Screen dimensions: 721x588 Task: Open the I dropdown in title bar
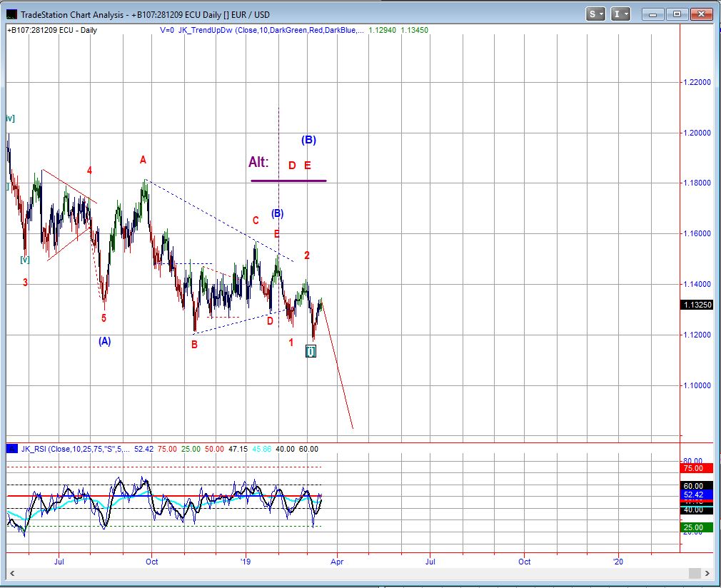pos(620,14)
